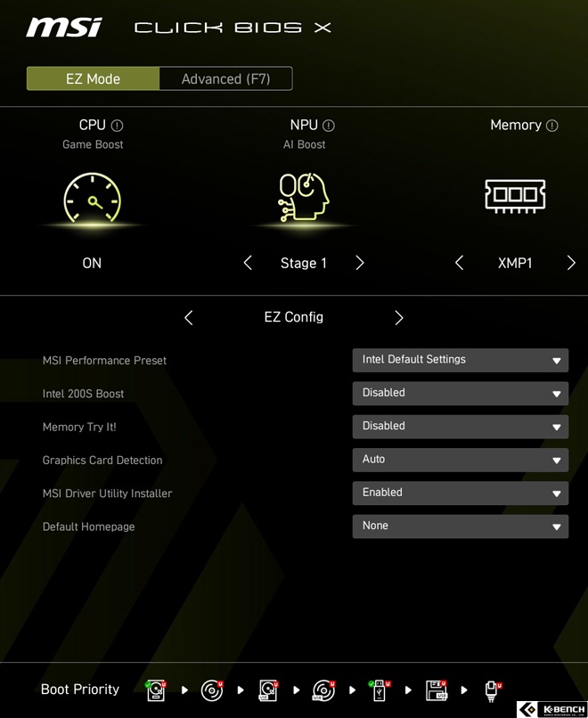Switch Memory to previous XMP profile
This screenshot has width=588, height=718.
[460, 263]
